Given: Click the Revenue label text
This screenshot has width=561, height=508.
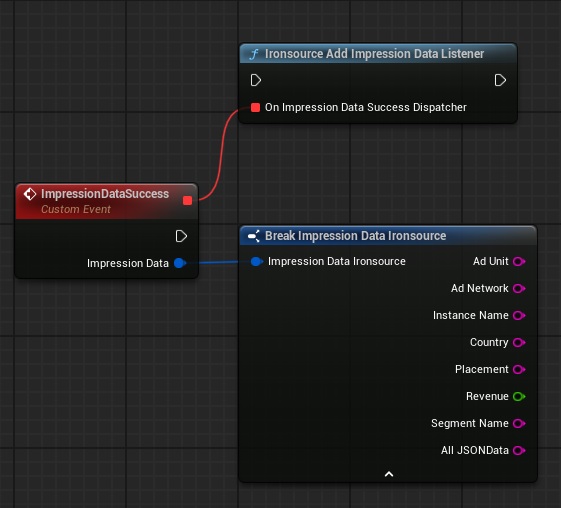Looking at the screenshot, I should click(x=487, y=396).
